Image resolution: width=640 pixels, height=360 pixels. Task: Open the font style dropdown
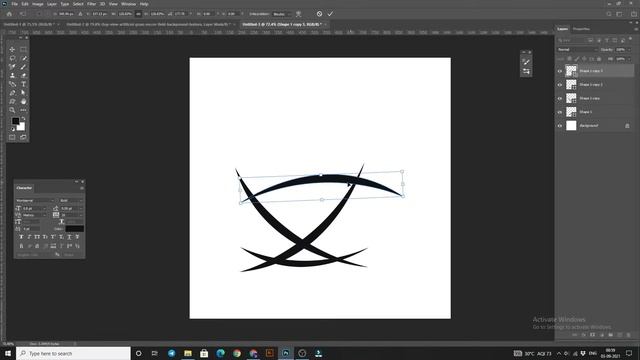point(71,200)
